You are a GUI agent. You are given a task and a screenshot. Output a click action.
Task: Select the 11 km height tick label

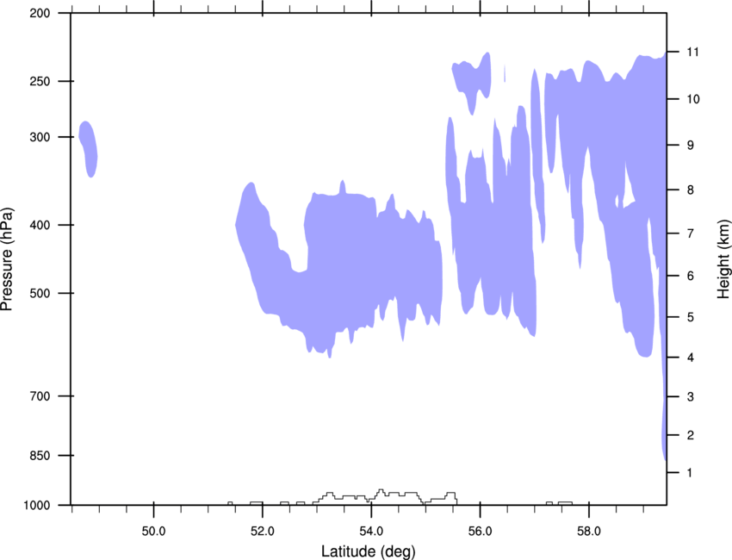click(693, 52)
